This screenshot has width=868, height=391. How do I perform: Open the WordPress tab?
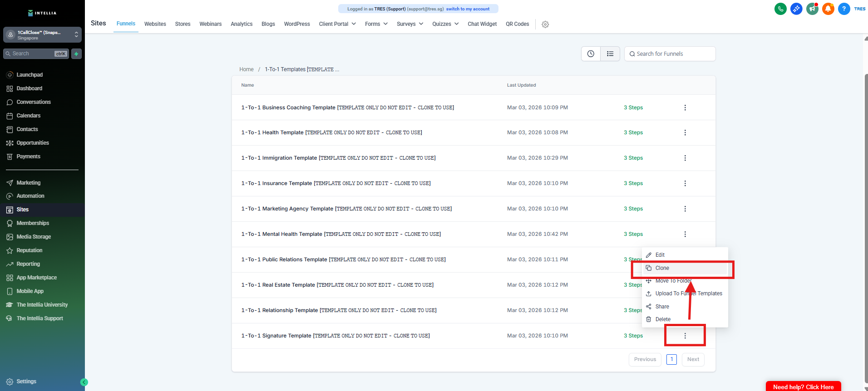pos(297,24)
